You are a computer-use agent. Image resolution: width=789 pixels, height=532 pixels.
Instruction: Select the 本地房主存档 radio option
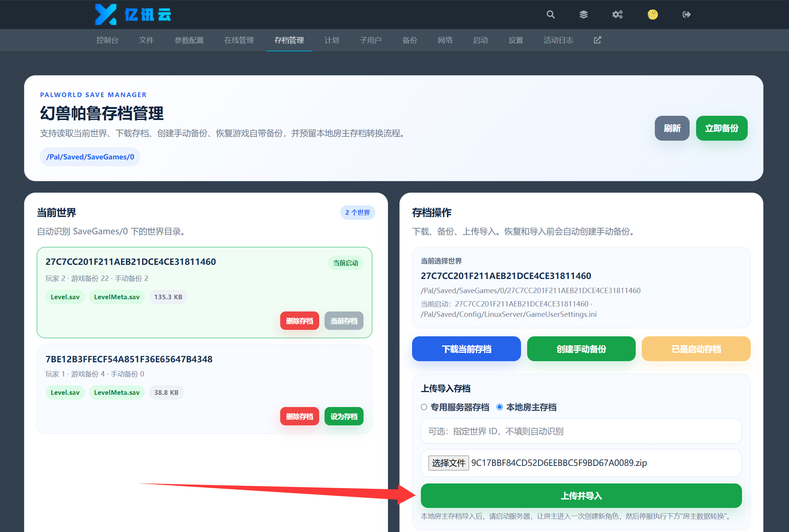(500, 407)
